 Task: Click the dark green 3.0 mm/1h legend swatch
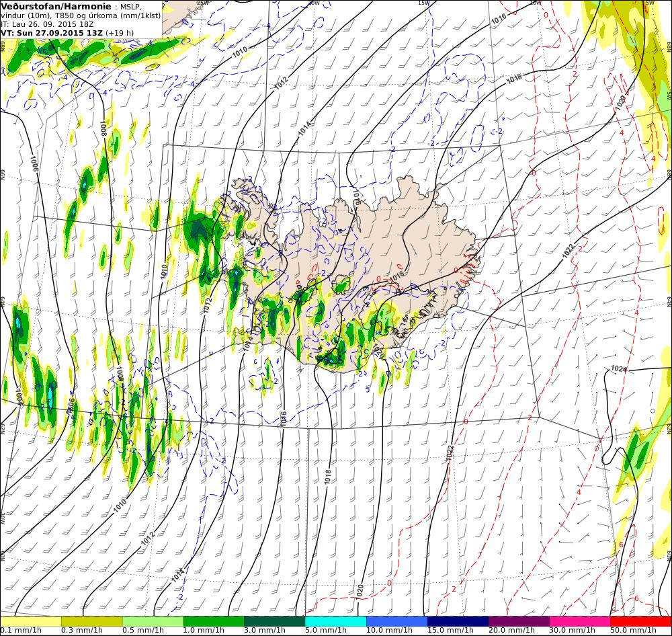[275, 621]
